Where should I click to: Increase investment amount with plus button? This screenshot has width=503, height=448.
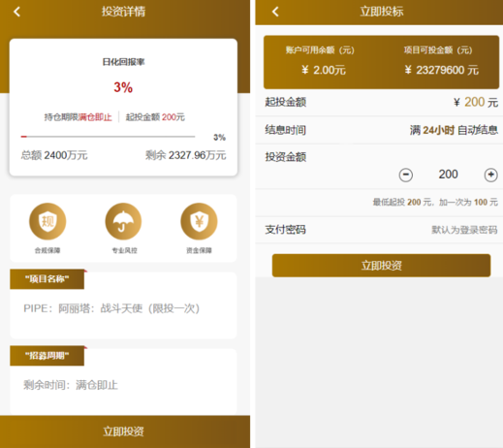(x=490, y=175)
